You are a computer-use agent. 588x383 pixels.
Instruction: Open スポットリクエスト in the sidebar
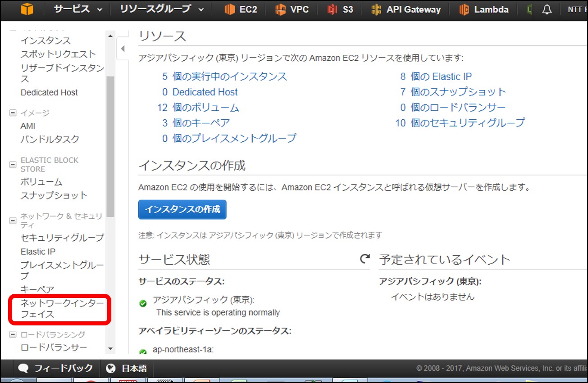pos(58,54)
